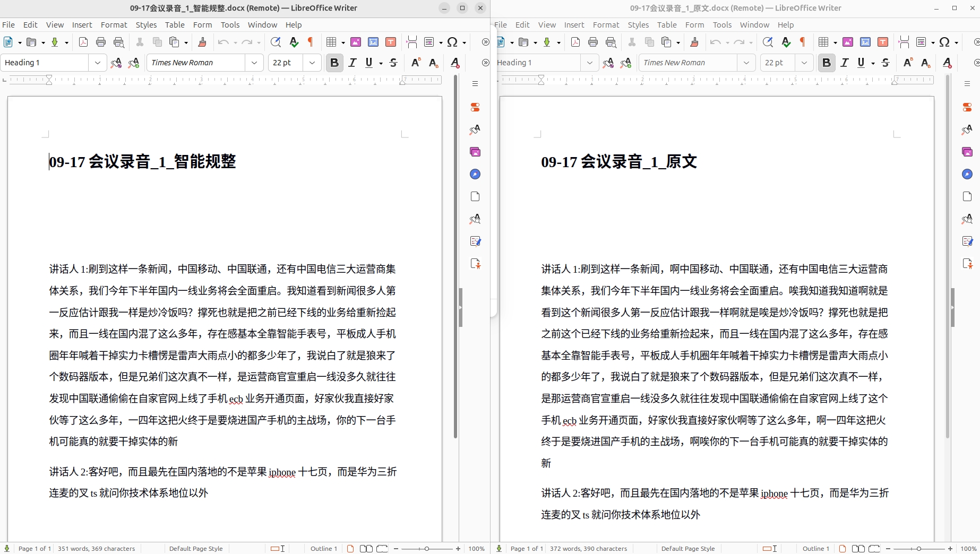980x554 pixels.
Task: Open Accessibility Check deck in left window
Action: coord(475,264)
